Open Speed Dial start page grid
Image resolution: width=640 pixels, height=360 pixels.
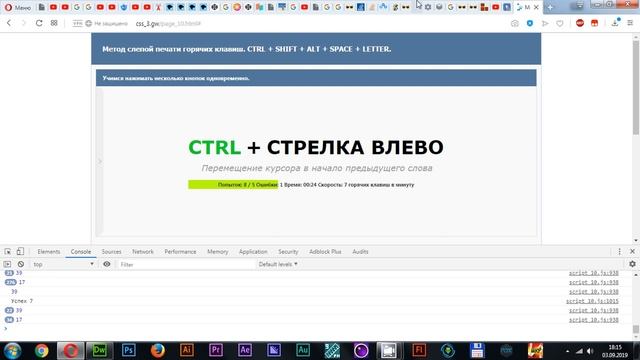pos(54,23)
